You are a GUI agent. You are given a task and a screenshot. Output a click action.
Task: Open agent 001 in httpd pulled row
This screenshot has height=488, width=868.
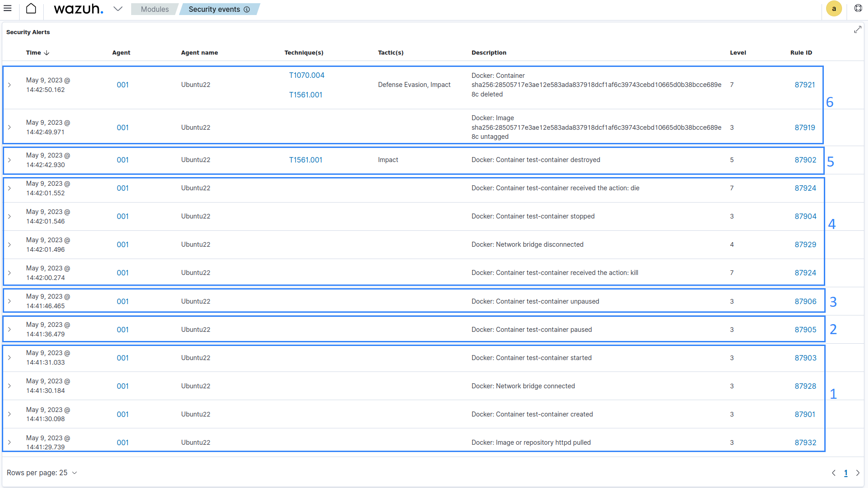tap(123, 442)
